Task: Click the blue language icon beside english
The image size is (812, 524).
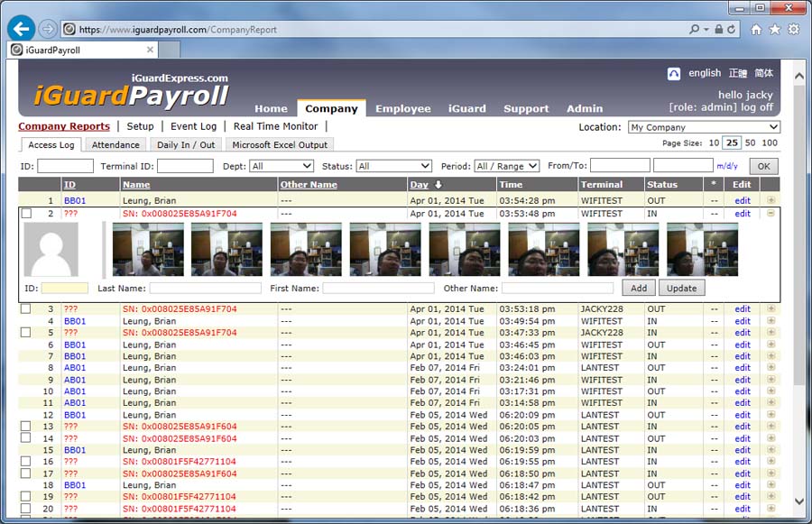Action: pos(674,74)
